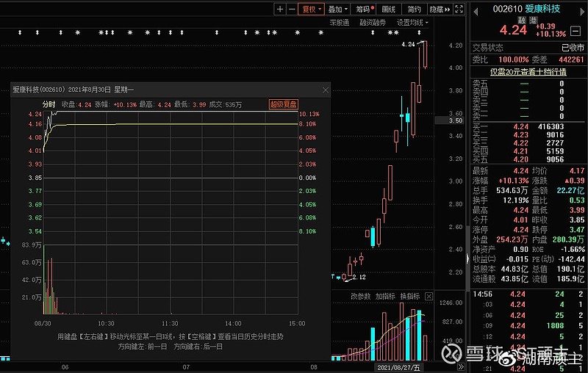Click the 内盘 280.39万 value
The height and width of the screenshot is (373, 588).
coord(568,239)
